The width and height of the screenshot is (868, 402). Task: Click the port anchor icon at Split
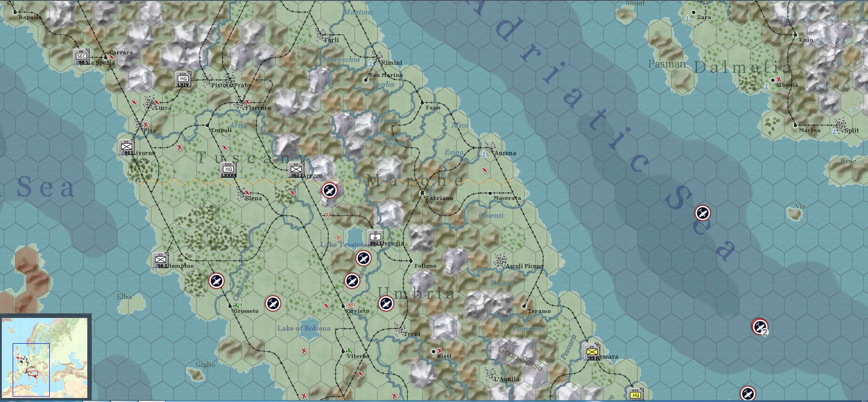pyautogui.click(x=835, y=131)
